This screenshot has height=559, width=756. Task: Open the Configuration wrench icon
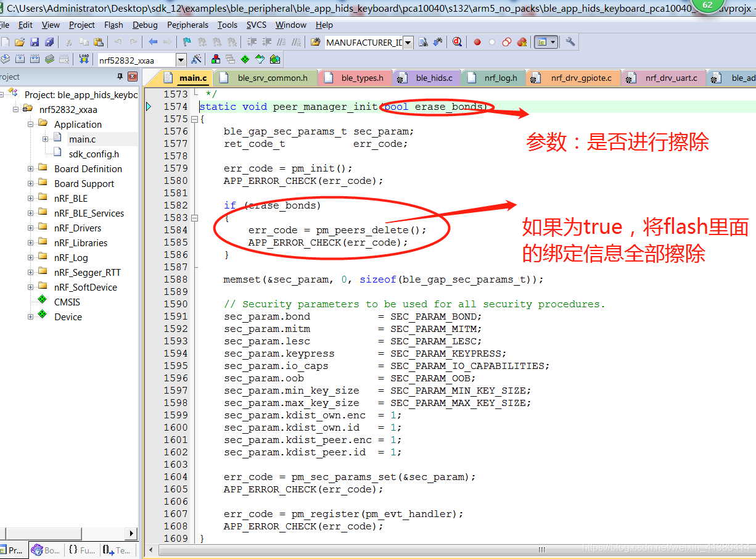(570, 42)
